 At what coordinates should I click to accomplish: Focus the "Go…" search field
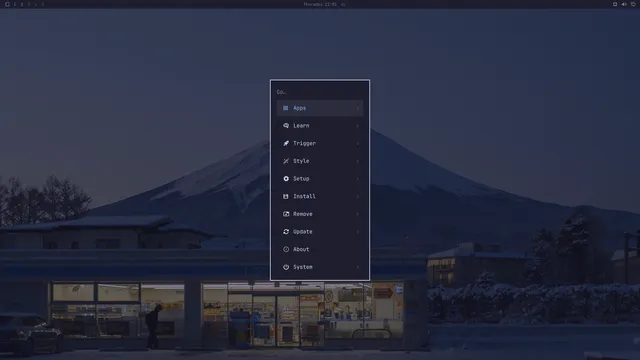[x=320, y=92]
